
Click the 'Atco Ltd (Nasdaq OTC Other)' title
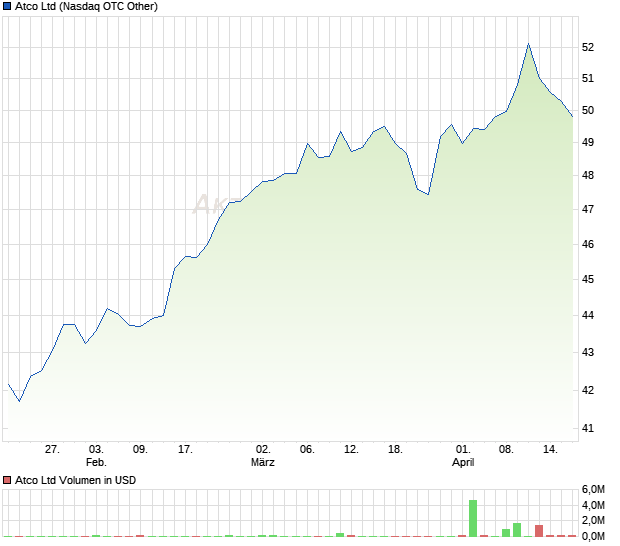pos(86,6)
